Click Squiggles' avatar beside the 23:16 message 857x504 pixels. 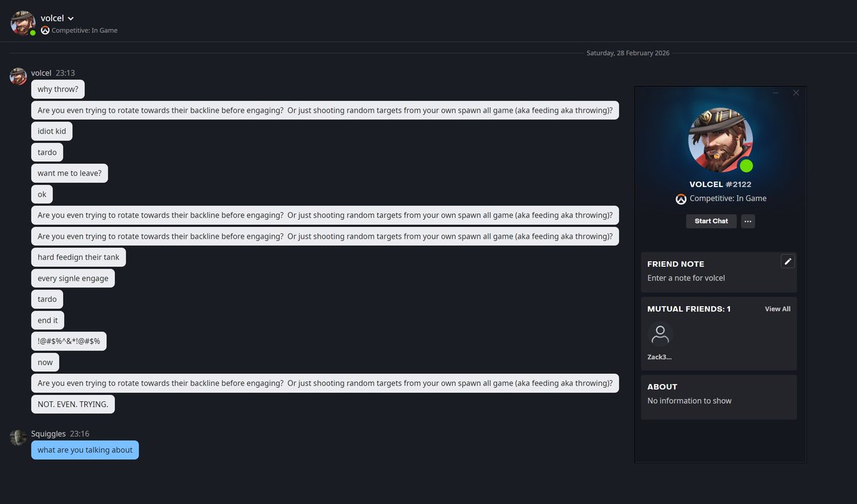tap(19, 437)
